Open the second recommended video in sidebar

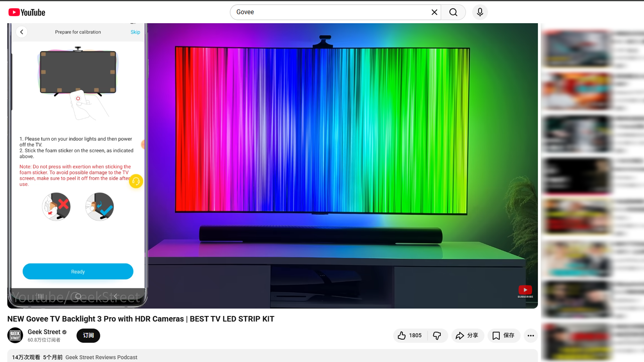coord(576,91)
